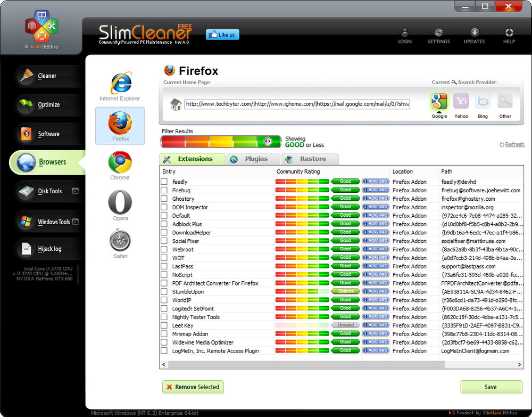Click the home page URL field

click(x=297, y=104)
